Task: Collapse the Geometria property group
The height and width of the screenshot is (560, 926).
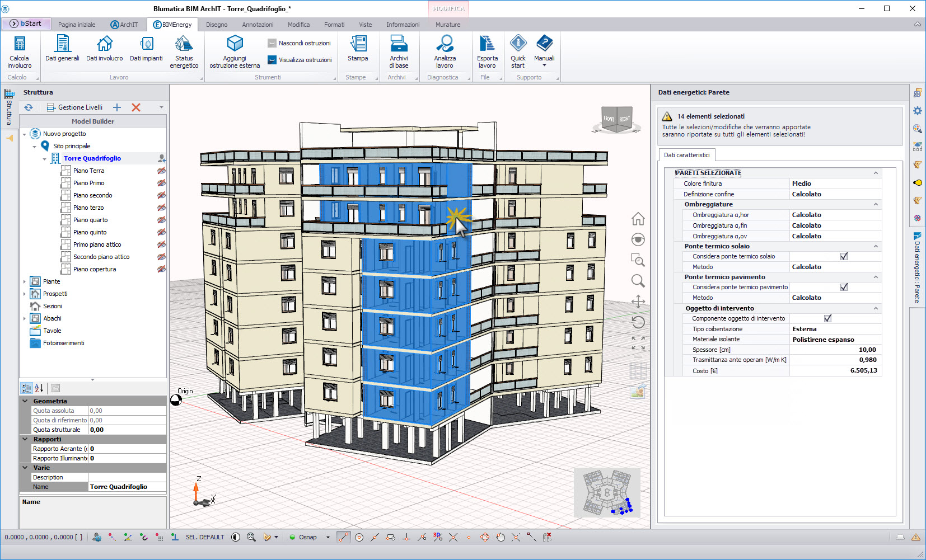Action: pos(25,401)
